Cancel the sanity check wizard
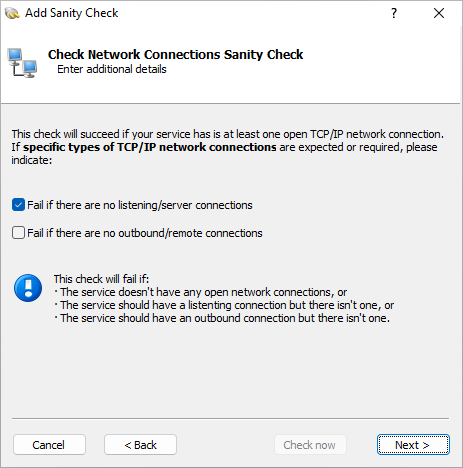 tap(49, 445)
